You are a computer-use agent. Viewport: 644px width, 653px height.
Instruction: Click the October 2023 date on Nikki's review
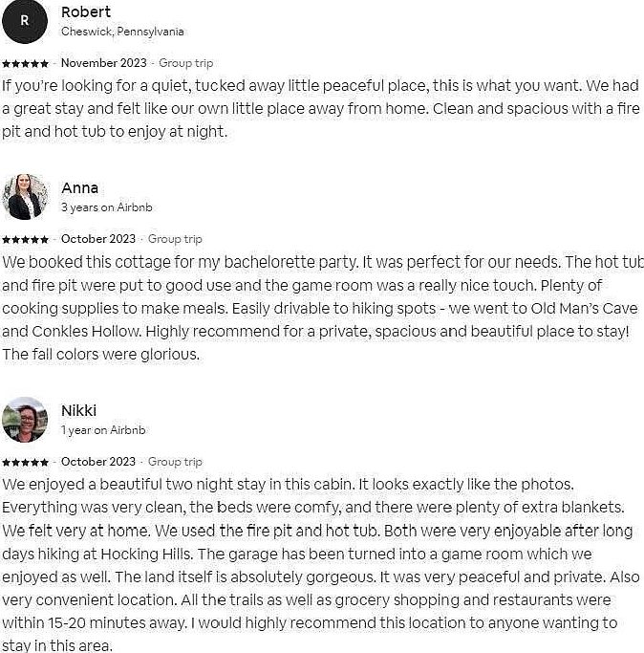point(98,462)
